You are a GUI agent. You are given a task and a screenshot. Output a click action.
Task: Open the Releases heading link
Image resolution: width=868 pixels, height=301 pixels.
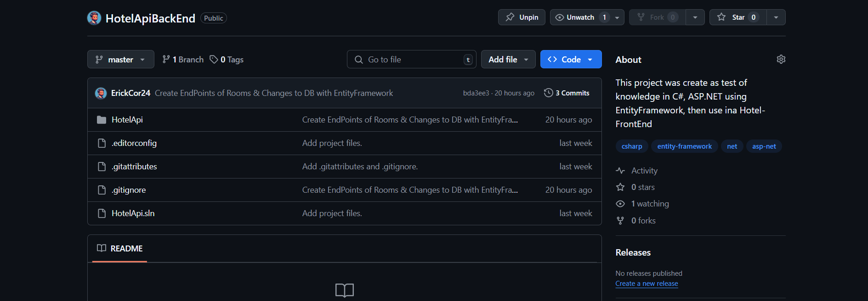tap(633, 252)
